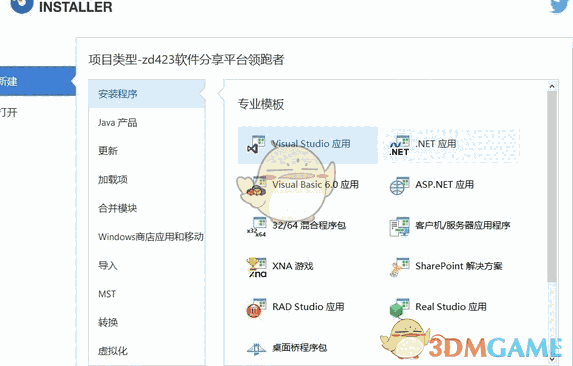Click the 32/64 mixed package icon
This screenshot has height=366, width=573.
coord(256,227)
